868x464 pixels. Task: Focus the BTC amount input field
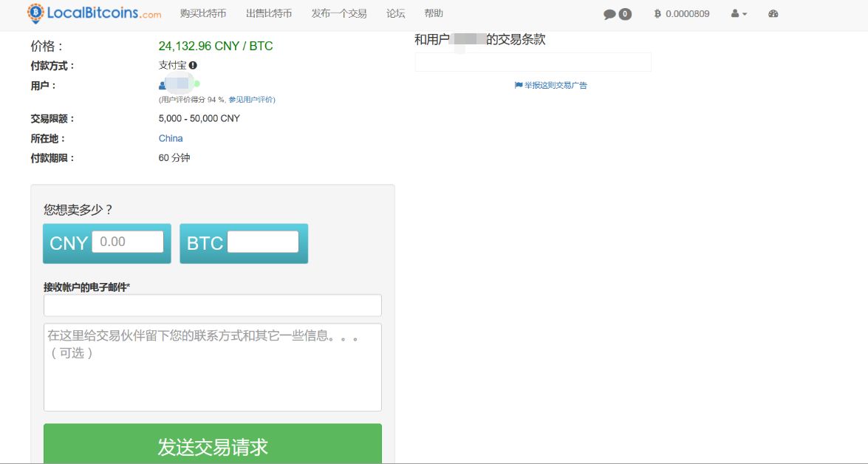pos(263,242)
